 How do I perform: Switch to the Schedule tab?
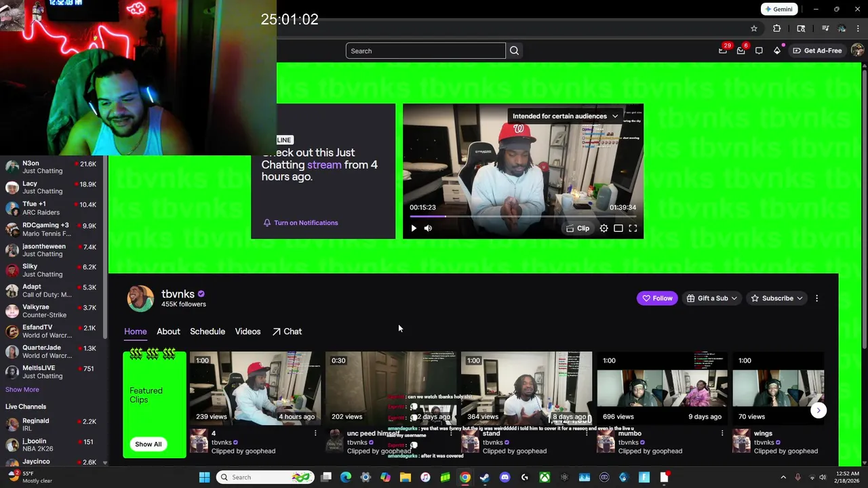pos(208,331)
